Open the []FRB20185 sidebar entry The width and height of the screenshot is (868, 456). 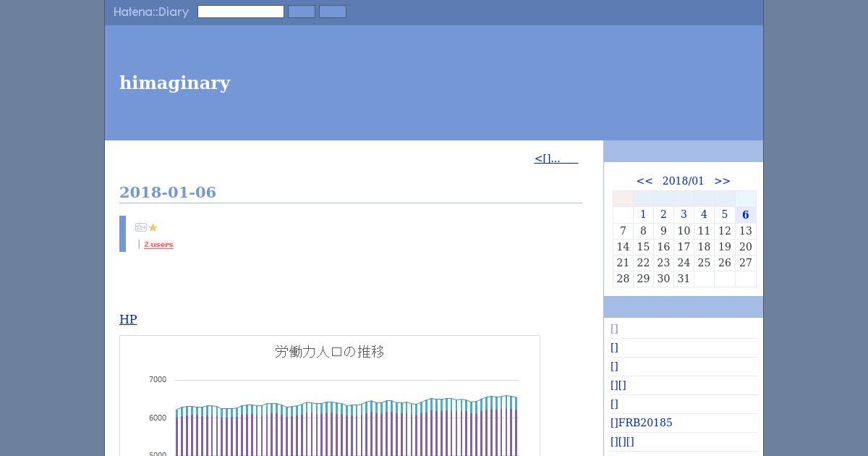point(642,423)
